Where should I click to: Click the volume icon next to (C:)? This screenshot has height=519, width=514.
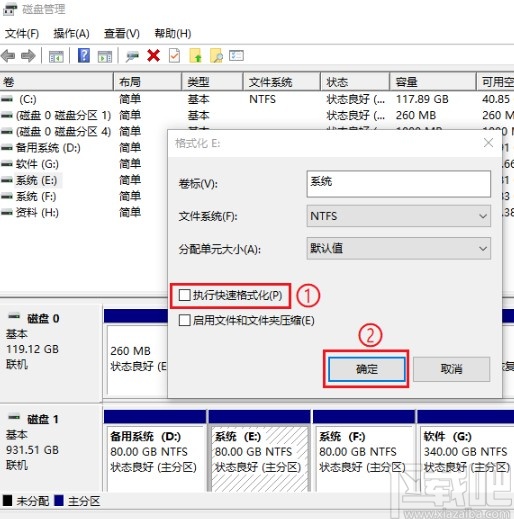(x=7, y=99)
